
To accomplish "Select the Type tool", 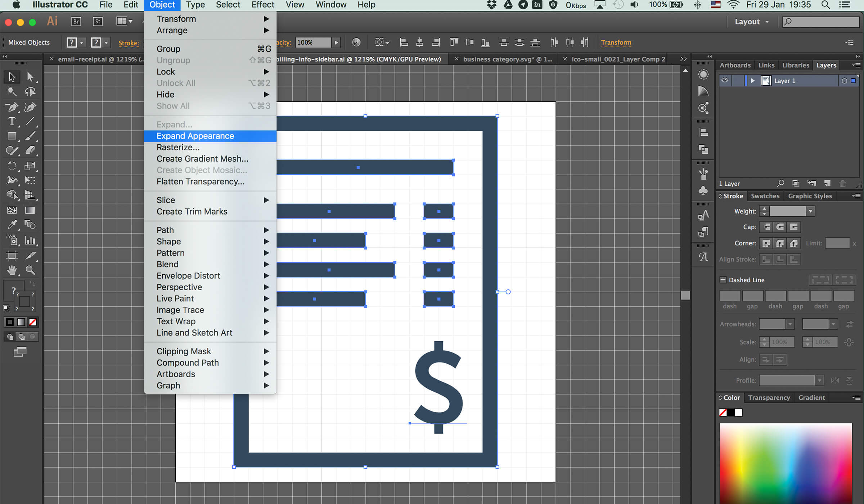I will pyautogui.click(x=12, y=122).
